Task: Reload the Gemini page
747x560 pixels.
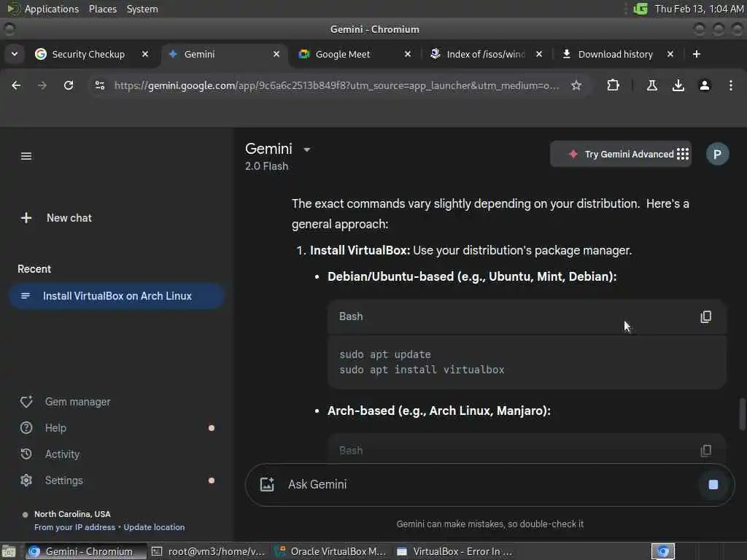Action: click(x=69, y=85)
